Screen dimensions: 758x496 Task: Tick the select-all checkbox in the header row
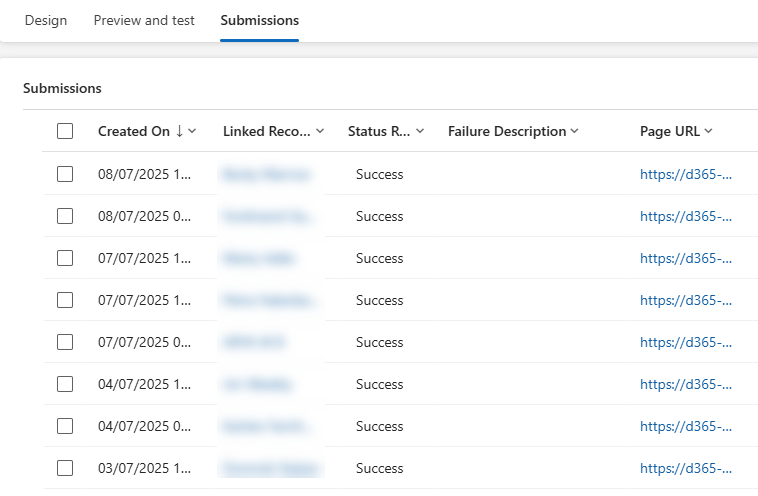point(65,131)
